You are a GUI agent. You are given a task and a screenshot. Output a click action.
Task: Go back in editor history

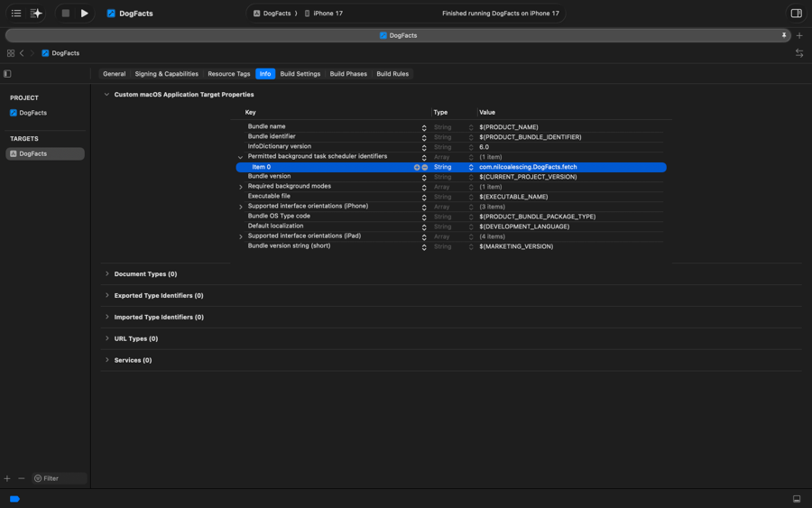tap(22, 53)
